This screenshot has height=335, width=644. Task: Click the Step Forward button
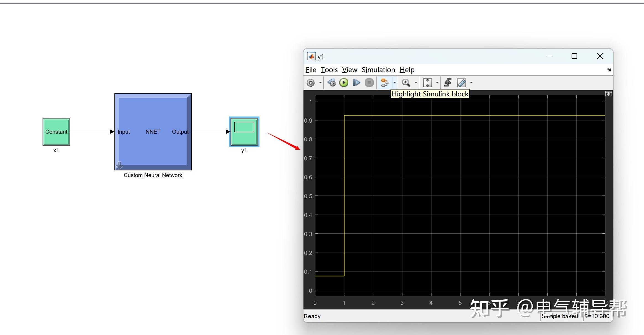point(357,83)
